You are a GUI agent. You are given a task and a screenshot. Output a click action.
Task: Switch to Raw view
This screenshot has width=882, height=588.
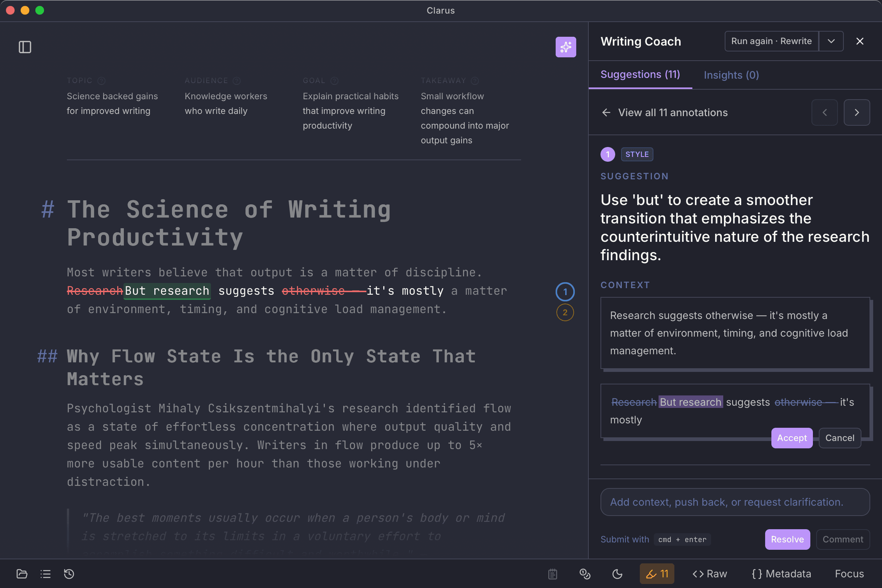710,574
